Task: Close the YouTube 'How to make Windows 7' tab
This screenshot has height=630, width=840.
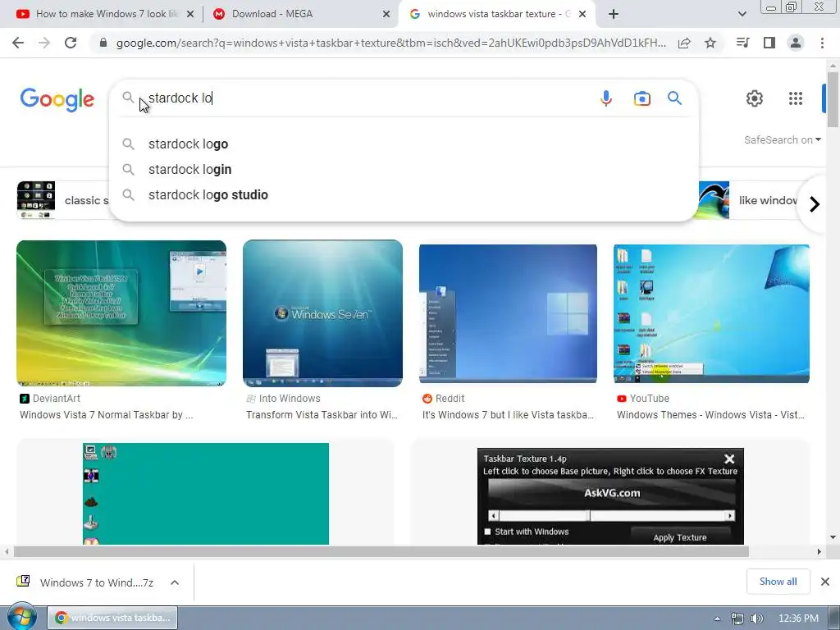Action: click(190, 15)
